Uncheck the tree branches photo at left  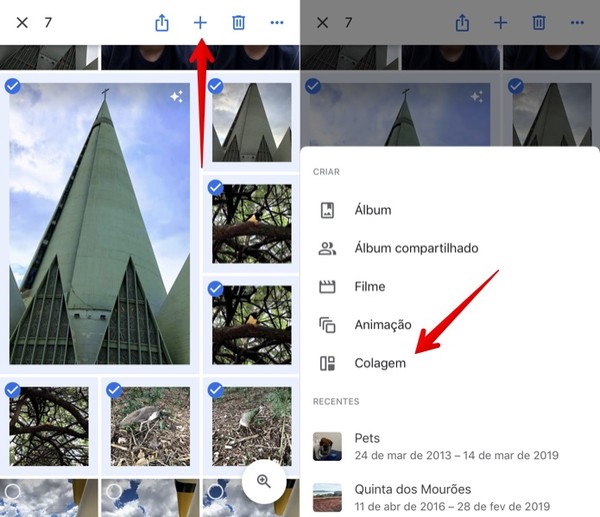(13, 390)
